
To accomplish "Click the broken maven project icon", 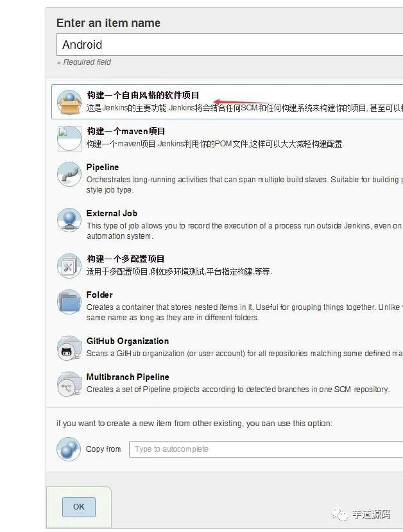I will 69,139.
